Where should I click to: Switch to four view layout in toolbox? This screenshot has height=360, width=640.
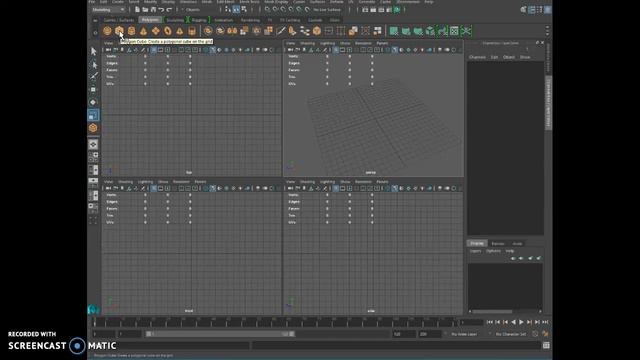coord(93,157)
